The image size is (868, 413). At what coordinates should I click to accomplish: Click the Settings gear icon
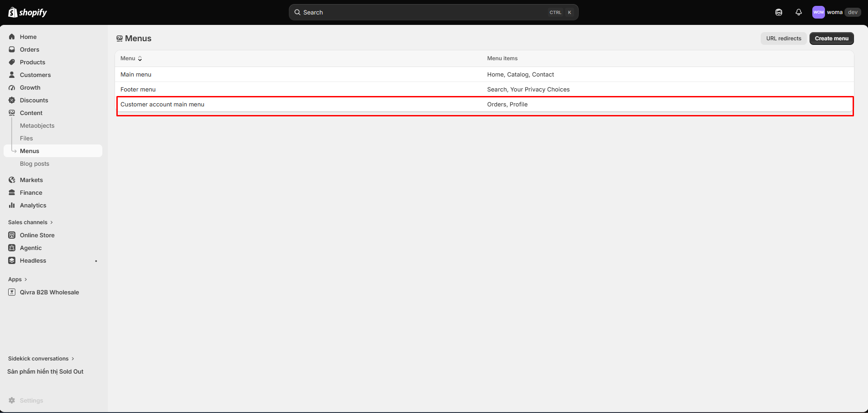(x=12, y=400)
